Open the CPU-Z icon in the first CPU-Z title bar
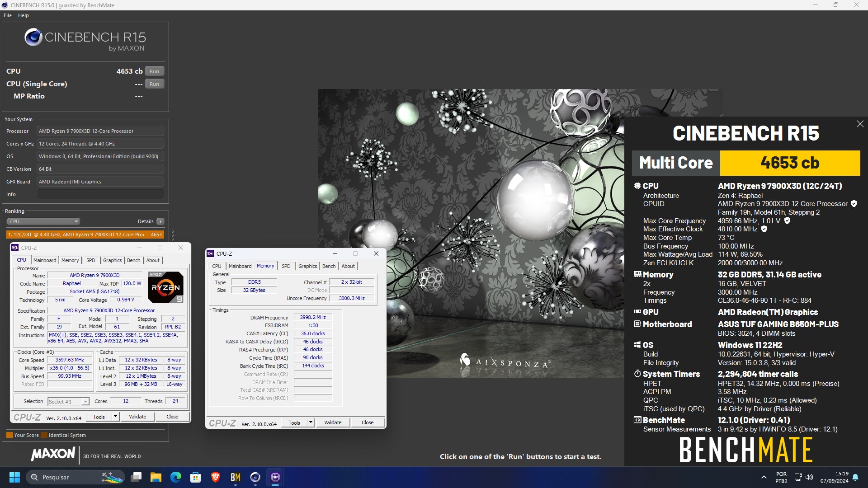 [x=15, y=248]
